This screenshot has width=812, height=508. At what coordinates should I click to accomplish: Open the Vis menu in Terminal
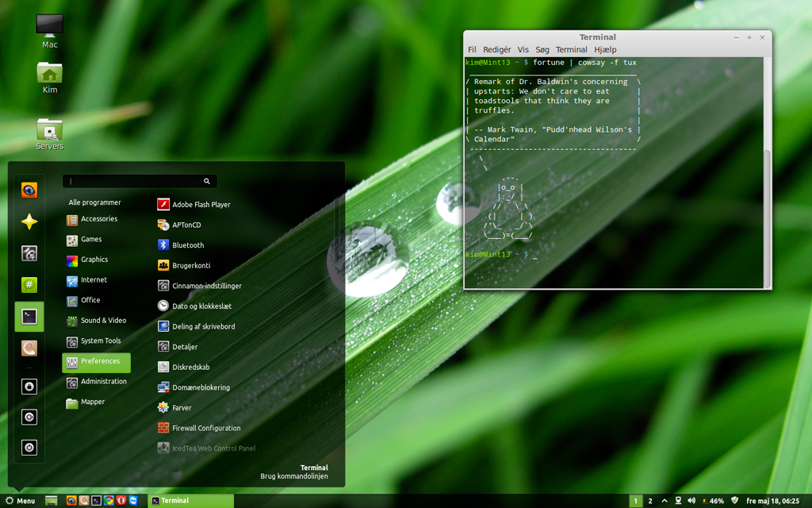point(523,50)
